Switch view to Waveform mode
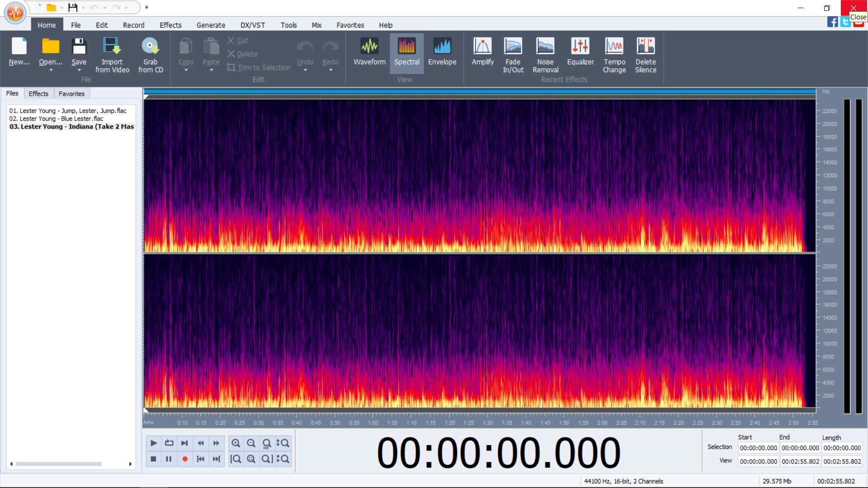Viewport: 868px width, 488px height. [369, 51]
